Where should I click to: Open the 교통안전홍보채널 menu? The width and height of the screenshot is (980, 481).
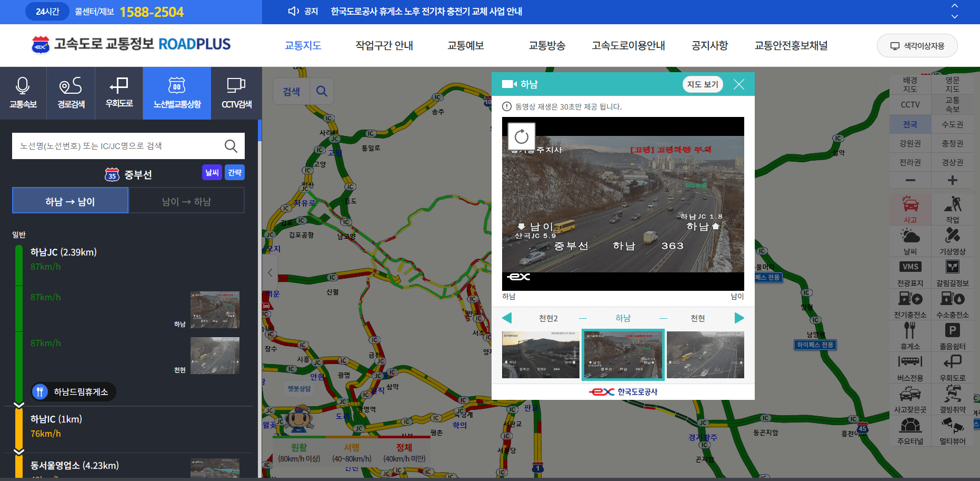coord(791,45)
